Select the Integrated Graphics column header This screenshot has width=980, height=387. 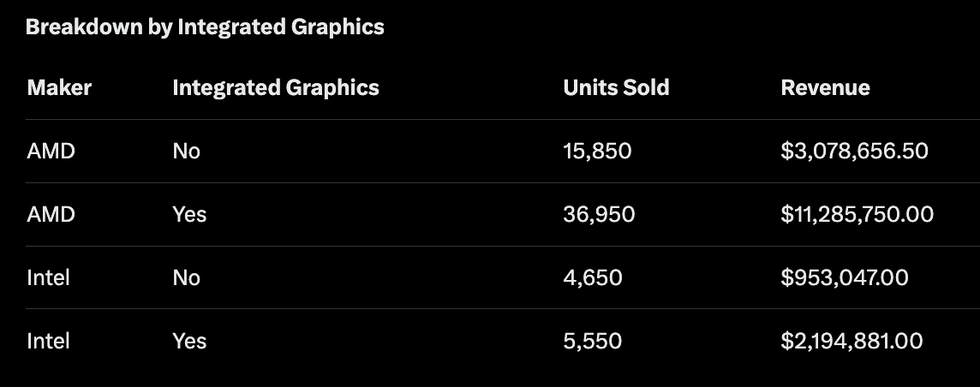[276, 87]
